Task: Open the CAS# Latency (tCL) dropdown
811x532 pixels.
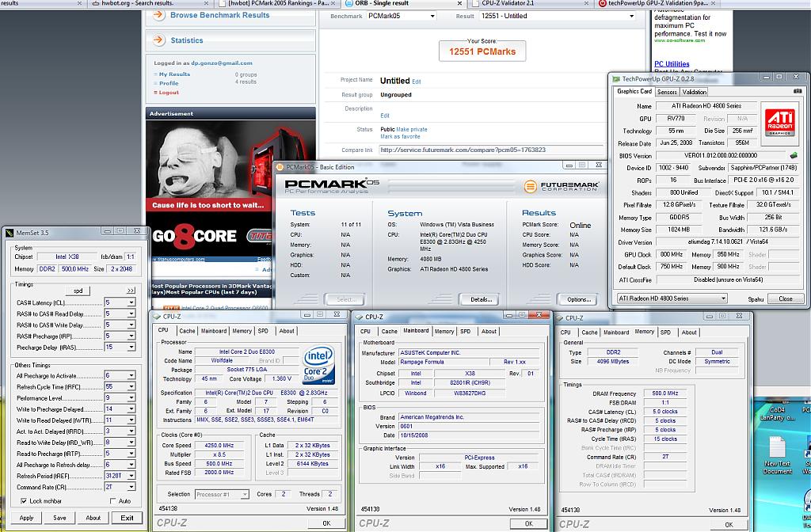Action: click(x=131, y=302)
